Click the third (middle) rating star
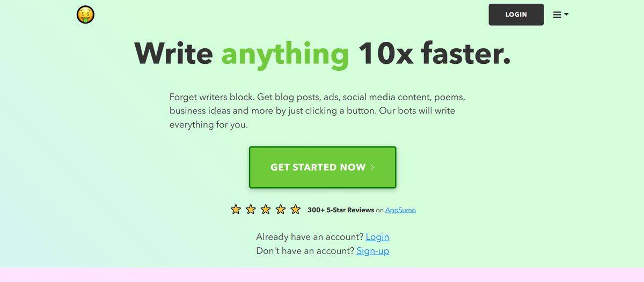The image size is (644, 282). coord(266,210)
